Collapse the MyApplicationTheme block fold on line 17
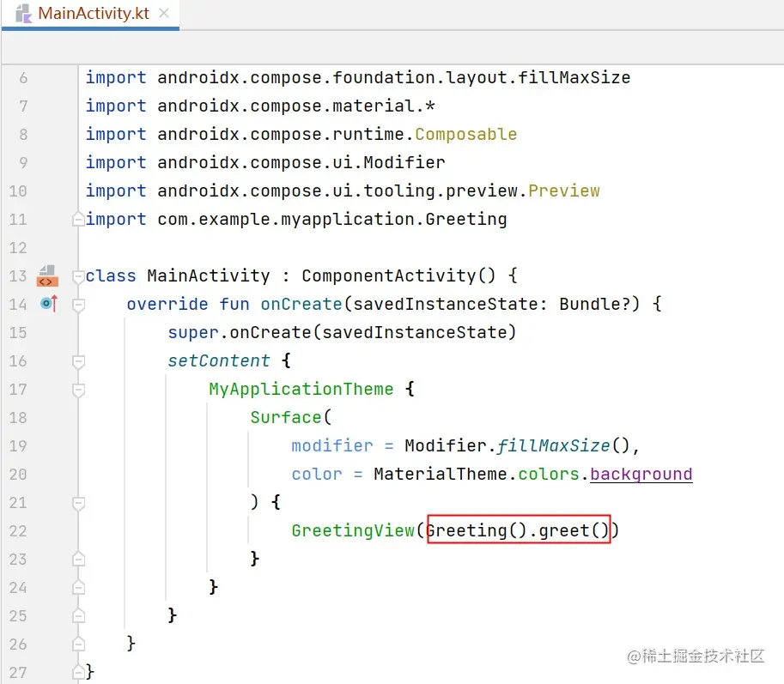 tap(78, 389)
